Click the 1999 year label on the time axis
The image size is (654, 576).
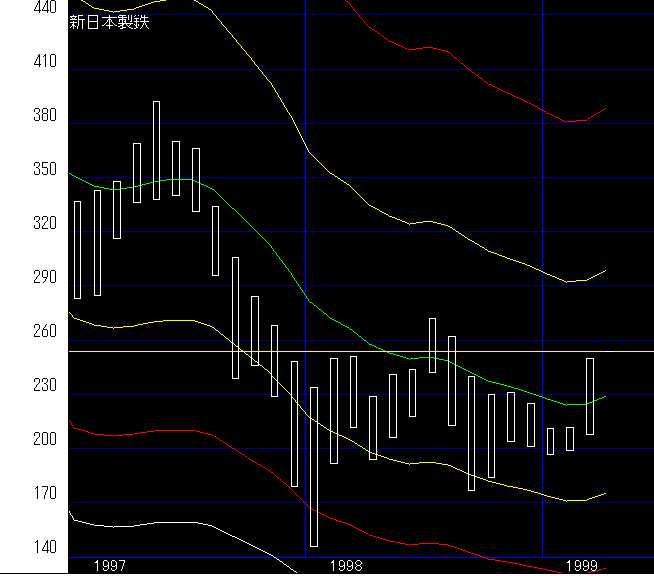581,566
